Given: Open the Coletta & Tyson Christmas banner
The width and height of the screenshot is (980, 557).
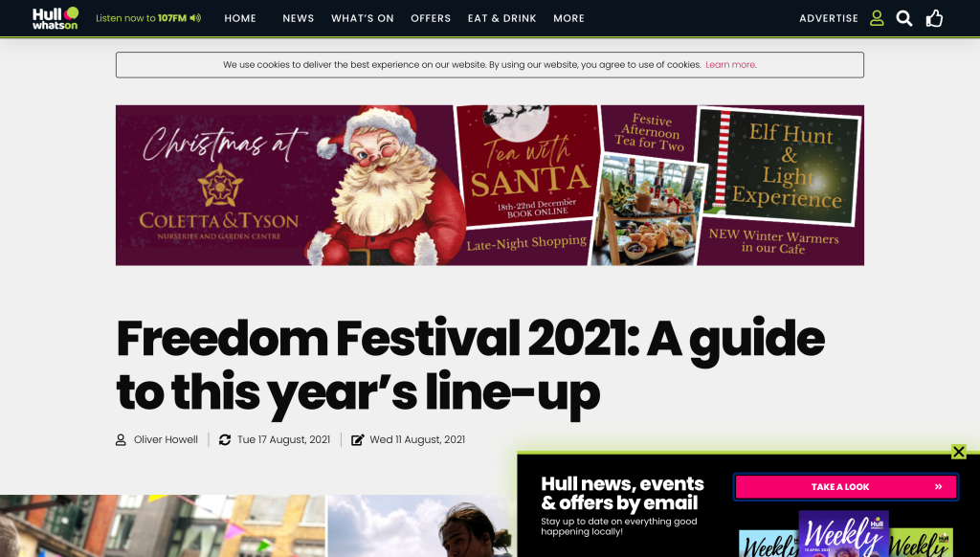Looking at the screenshot, I should [490, 185].
